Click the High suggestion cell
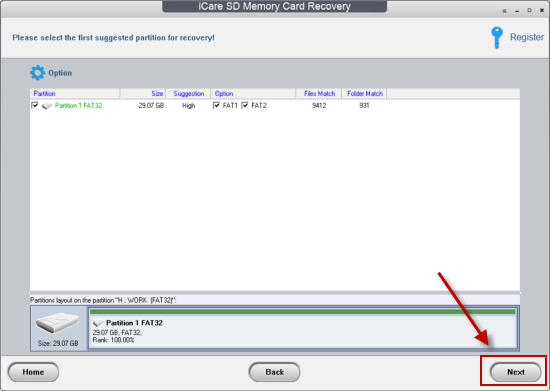Screen dimensions: 550x391 (x=188, y=106)
